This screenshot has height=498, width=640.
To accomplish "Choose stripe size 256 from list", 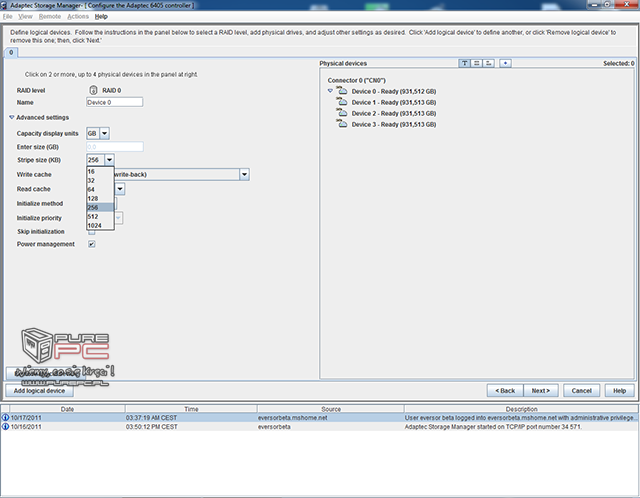I will [x=100, y=207].
